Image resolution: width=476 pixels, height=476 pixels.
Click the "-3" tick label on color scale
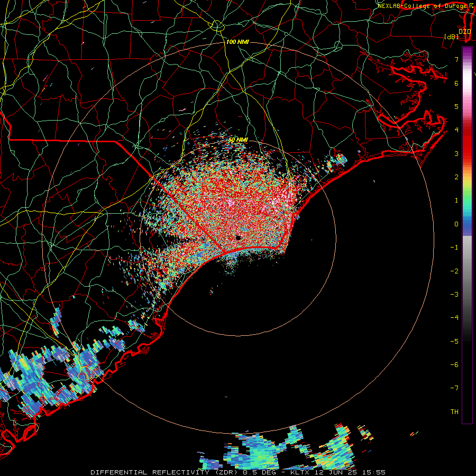454,294
